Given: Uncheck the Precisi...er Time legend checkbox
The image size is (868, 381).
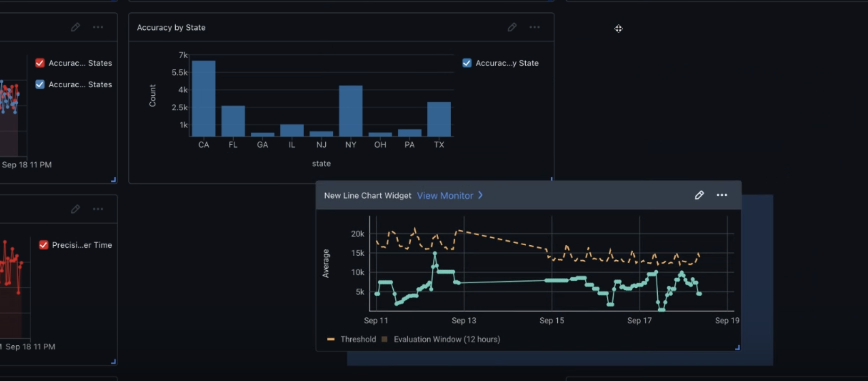Looking at the screenshot, I should click(44, 245).
